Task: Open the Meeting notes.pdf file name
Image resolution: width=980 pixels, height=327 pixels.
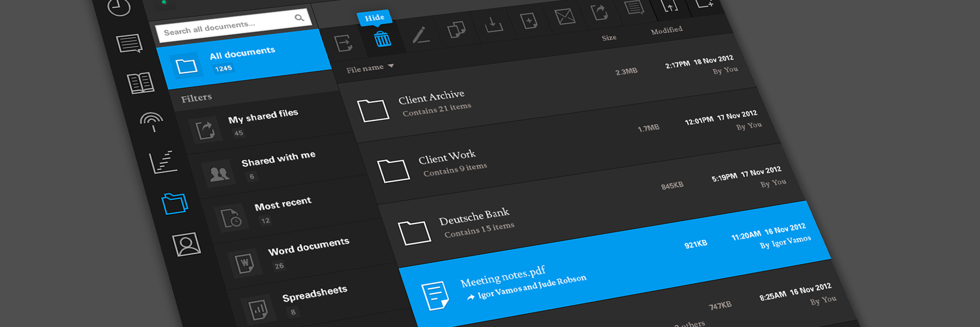Action: 503,276
